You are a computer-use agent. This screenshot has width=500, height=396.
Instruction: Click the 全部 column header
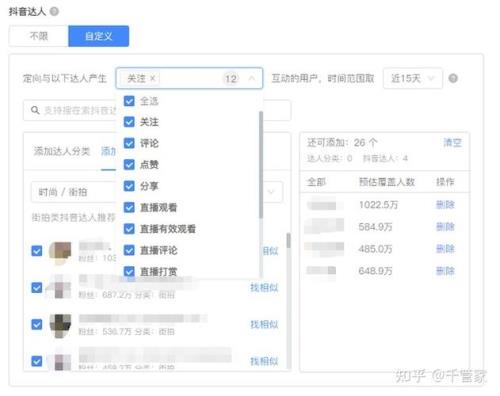coord(316,182)
